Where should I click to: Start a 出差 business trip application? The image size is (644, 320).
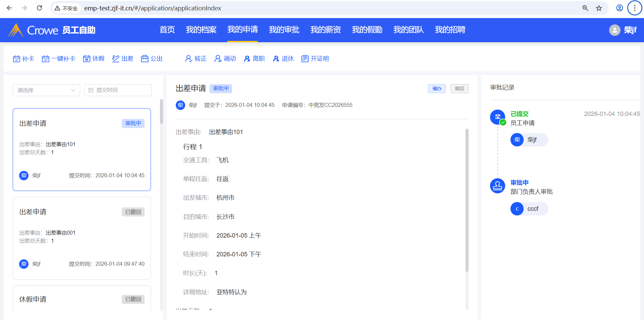(116, 59)
